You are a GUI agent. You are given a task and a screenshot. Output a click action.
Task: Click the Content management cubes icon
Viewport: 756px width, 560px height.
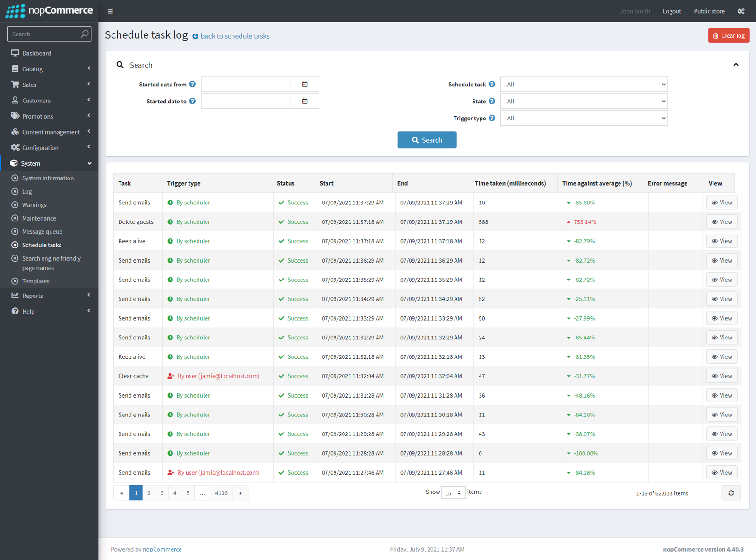point(15,132)
